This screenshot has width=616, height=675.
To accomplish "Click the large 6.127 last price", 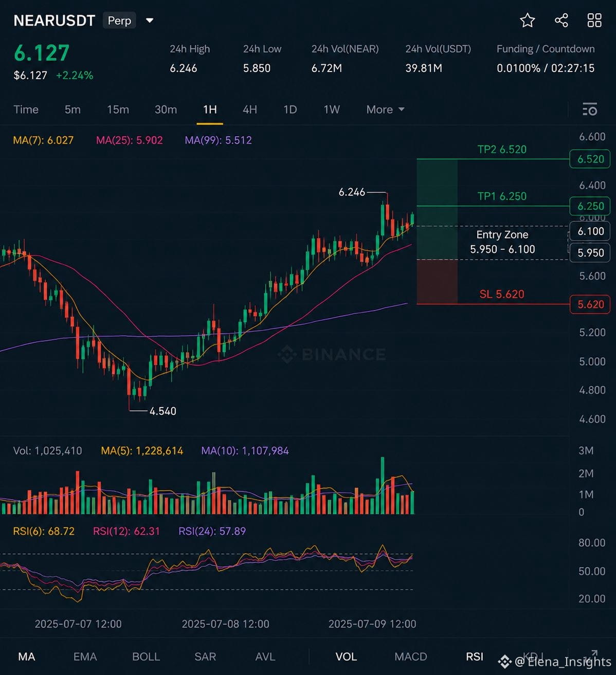I will [x=42, y=53].
